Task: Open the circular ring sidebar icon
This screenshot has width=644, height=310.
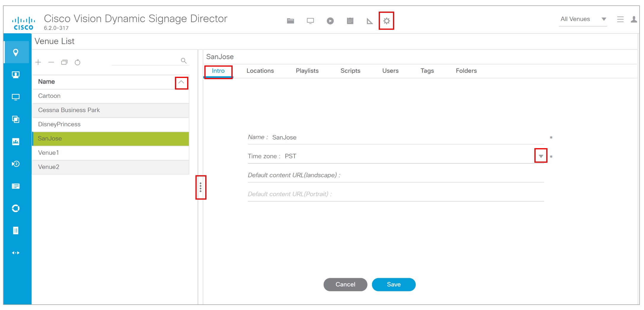Action: (16, 208)
